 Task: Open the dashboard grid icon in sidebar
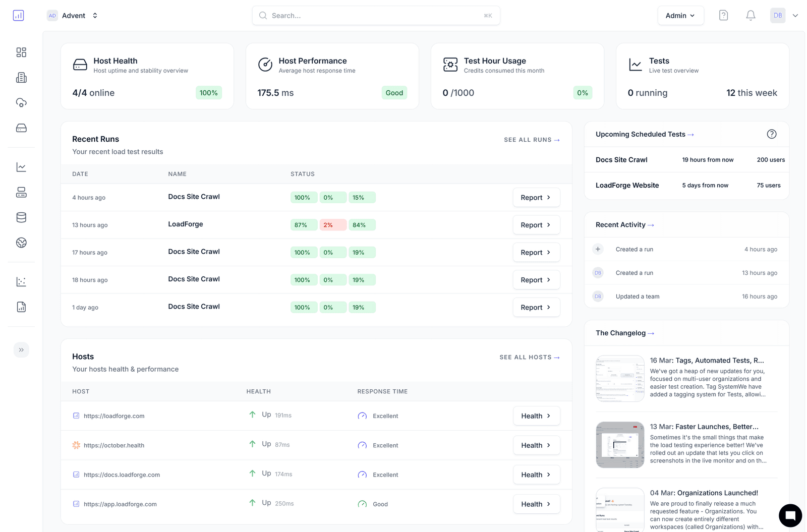coord(21,52)
